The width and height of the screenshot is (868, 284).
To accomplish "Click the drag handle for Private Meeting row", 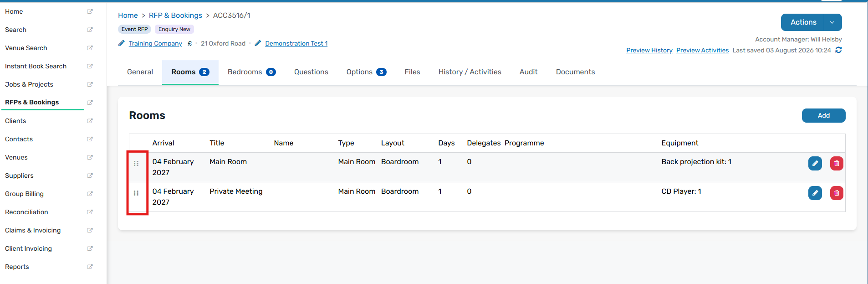I will [x=136, y=193].
